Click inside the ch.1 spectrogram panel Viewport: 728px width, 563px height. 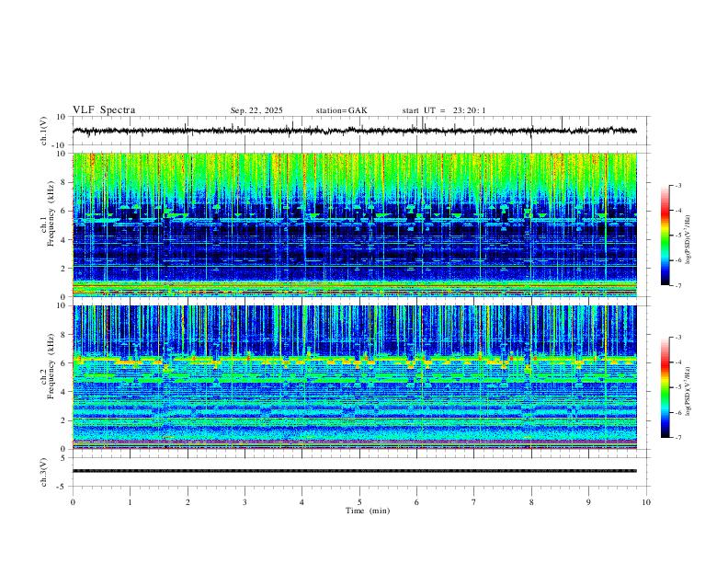pyautogui.click(x=355, y=224)
